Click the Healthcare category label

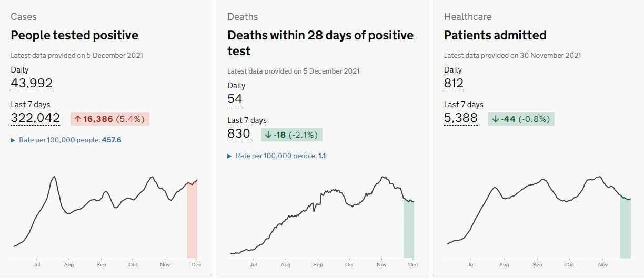468,17
